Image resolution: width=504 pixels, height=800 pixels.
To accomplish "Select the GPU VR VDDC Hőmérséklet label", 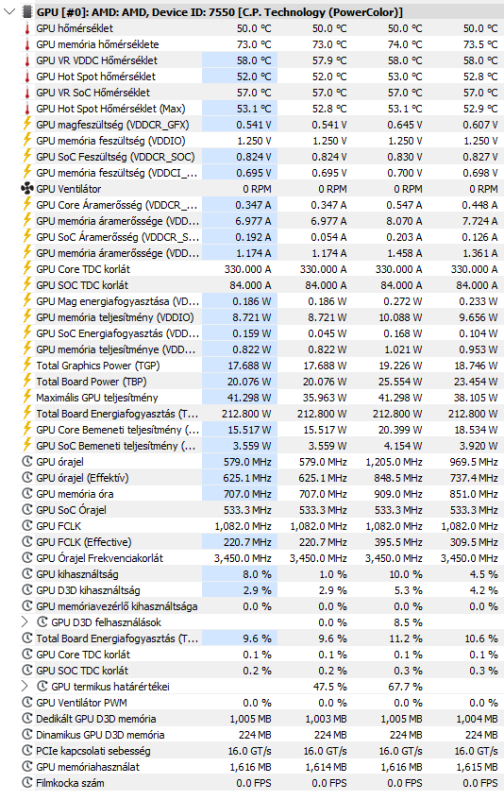I will 97,61.
